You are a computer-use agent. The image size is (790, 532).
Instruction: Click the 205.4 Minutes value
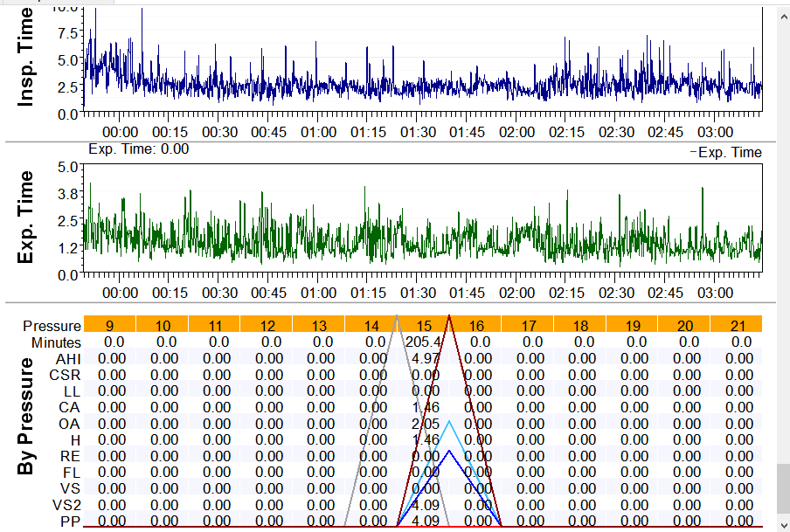(426, 342)
